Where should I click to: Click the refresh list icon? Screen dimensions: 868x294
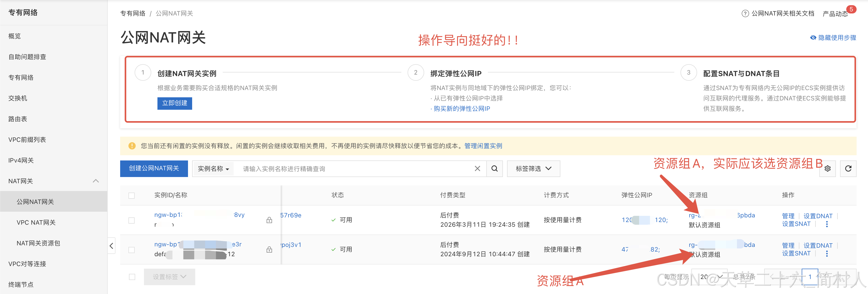pos(848,169)
